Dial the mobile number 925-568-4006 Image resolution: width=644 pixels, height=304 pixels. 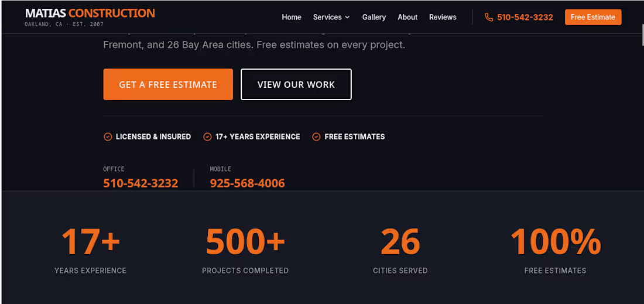[x=247, y=183]
